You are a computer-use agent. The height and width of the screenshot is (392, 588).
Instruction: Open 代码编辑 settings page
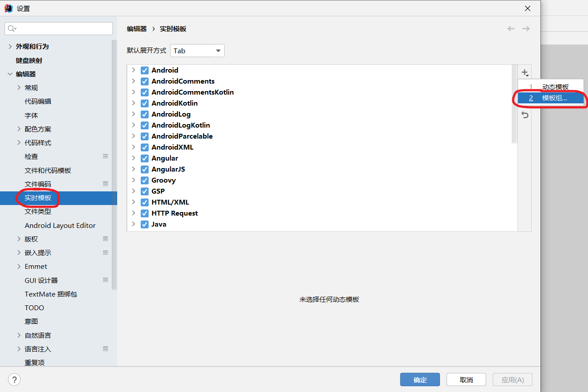pyautogui.click(x=38, y=101)
